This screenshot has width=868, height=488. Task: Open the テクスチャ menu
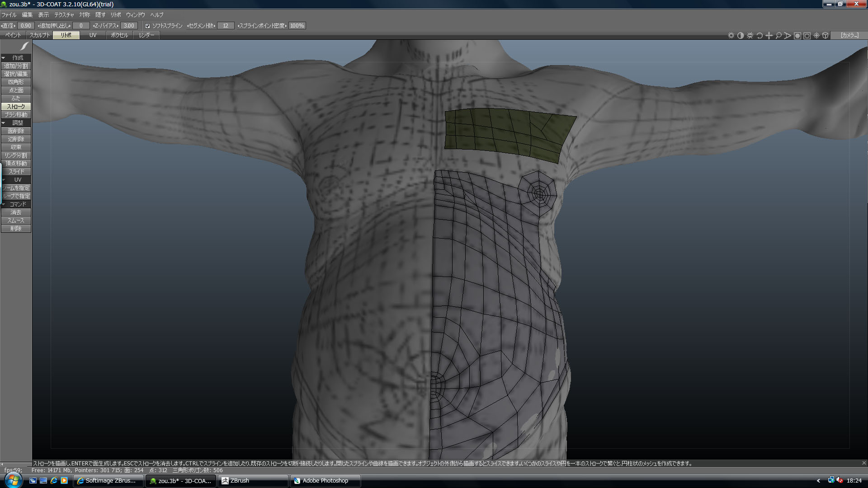tap(64, 15)
